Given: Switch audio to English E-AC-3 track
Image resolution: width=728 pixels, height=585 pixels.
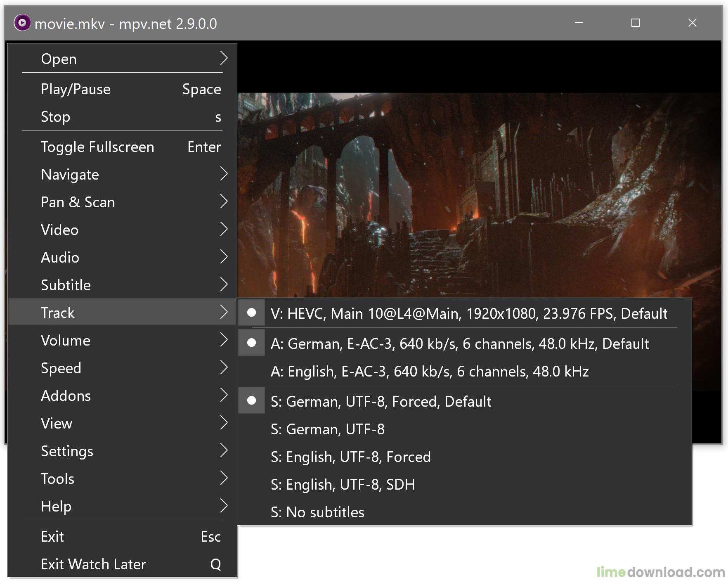Looking at the screenshot, I should (x=429, y=371).
